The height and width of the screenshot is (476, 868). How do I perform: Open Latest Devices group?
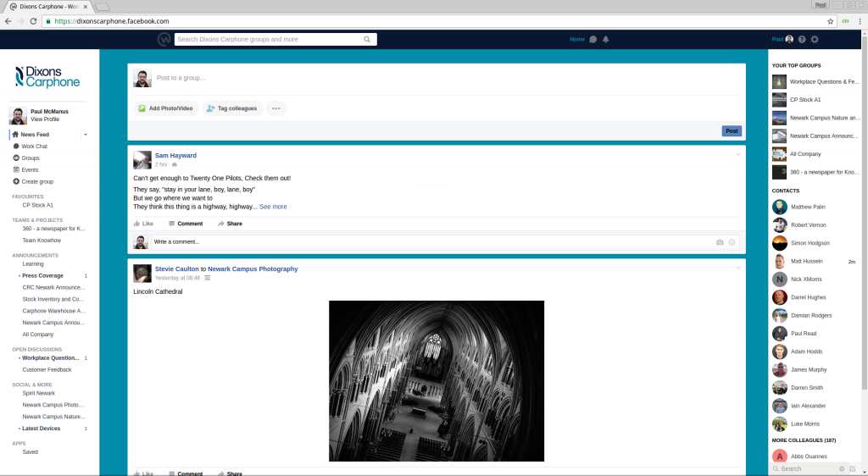[x=41, y=429]
